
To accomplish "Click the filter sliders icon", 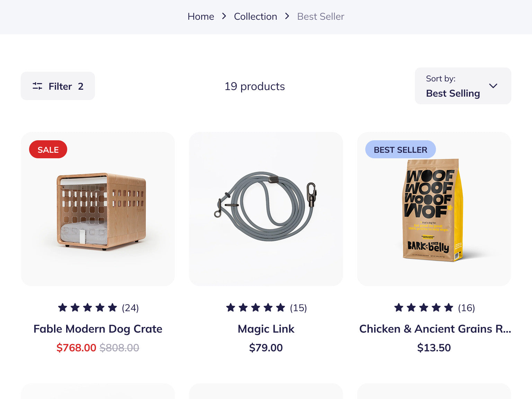I will pos(37,86).
